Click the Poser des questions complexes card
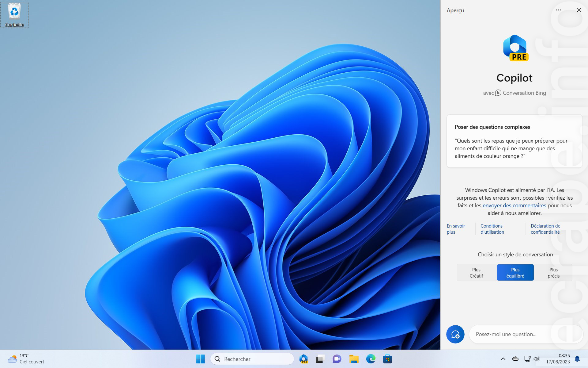Image resolution: width=588 pixels, height=368 pixels. click(514, 141)
